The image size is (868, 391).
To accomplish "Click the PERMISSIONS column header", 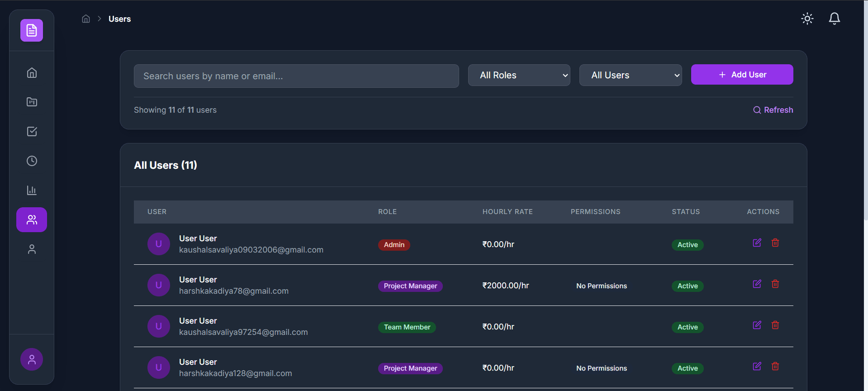I will (x=595, y=212).
